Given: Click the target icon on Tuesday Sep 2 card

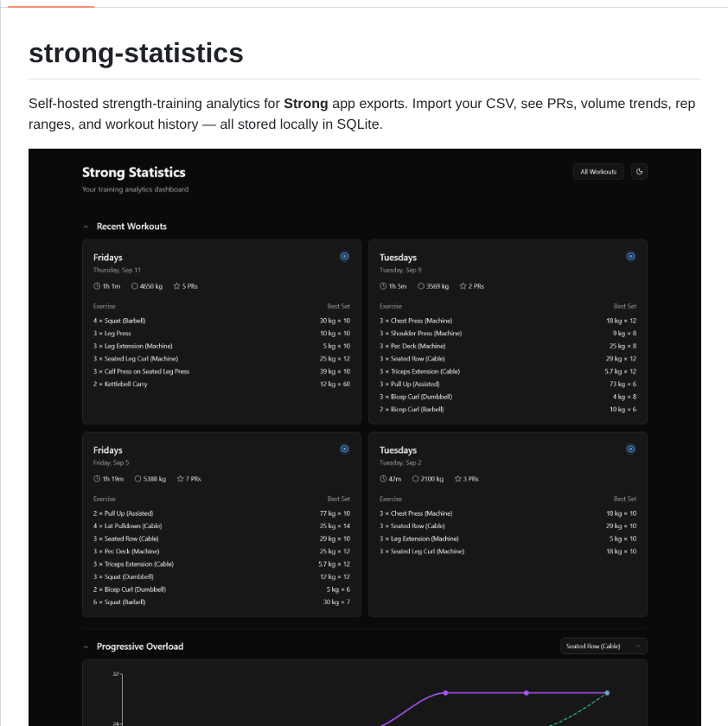Looking at the screenshot, I should coord(630,449).
